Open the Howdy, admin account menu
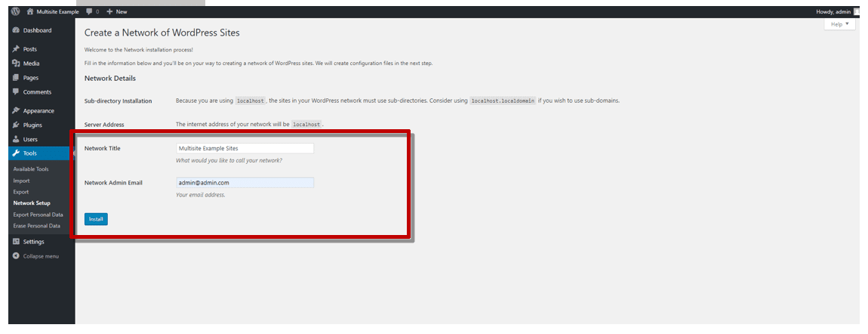This screenshot has width=868, height=334. [833, 12]
